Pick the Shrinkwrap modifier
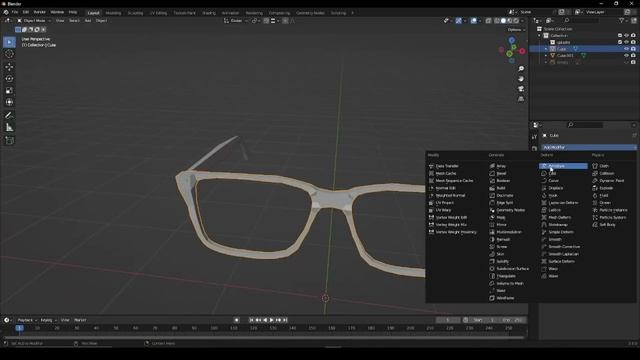 point(558,225)
